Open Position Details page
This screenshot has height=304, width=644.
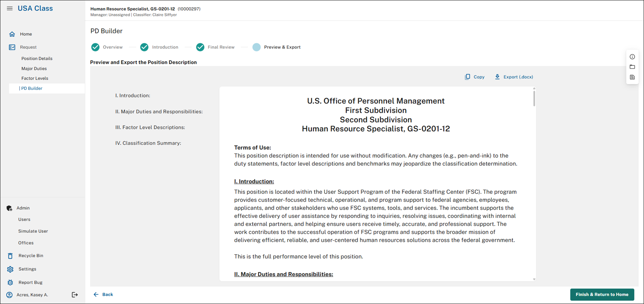(37, 58)
